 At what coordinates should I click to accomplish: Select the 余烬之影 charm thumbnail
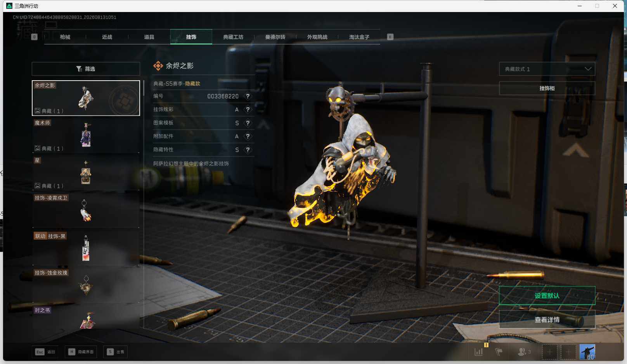[x=86, y=98]
